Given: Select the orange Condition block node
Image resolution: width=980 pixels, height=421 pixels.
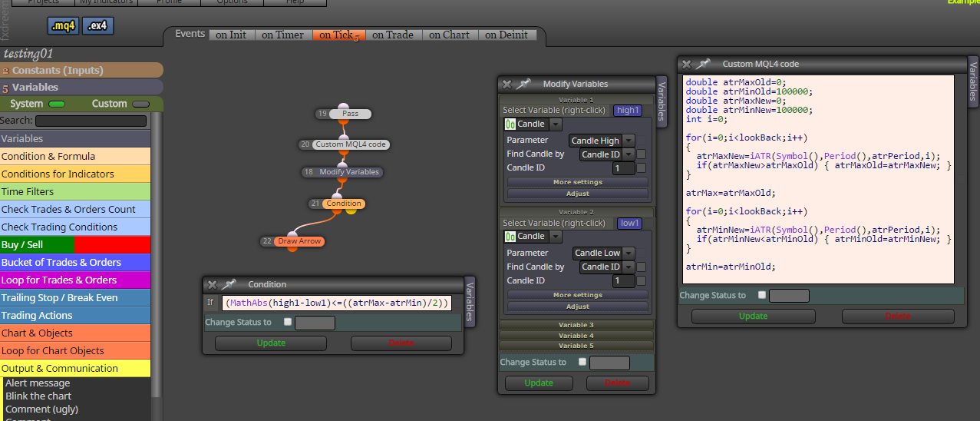Looking at the screenshot, I should (x=343, y=204).
